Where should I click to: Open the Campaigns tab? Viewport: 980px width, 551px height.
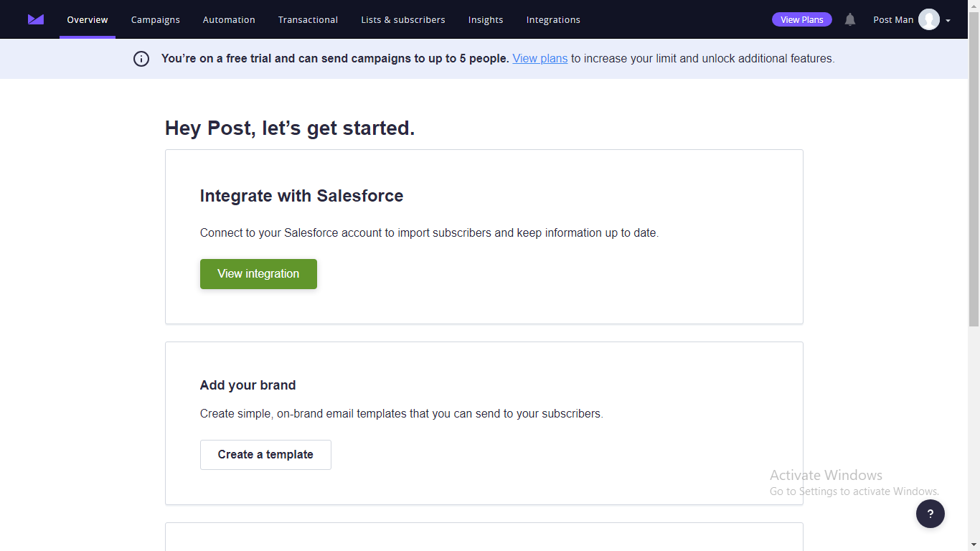point(156,19)
